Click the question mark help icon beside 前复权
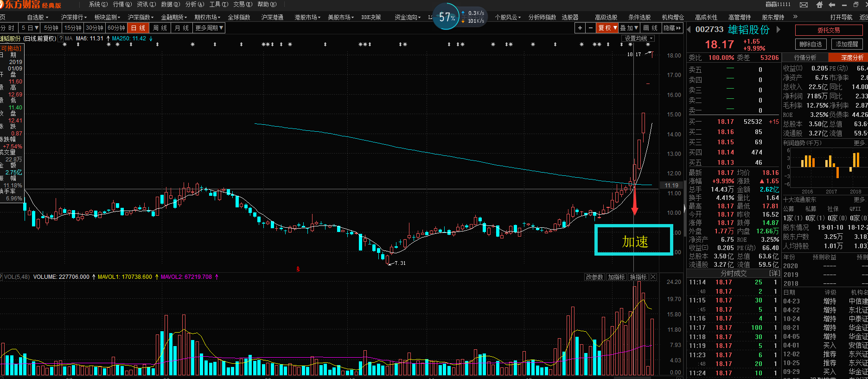 click(x=61, y=39)
